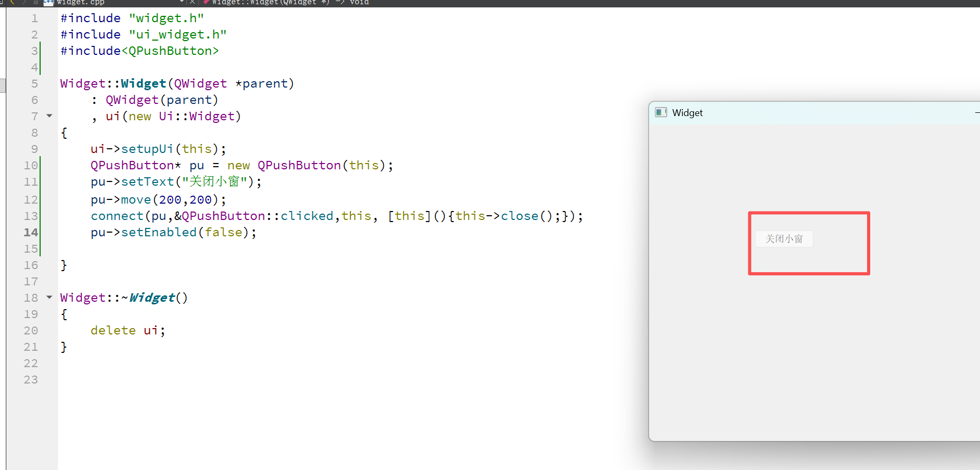Click the "ui_widget.h" include string
This screenshot has width=980, height=470.
(x=178, y=34)
